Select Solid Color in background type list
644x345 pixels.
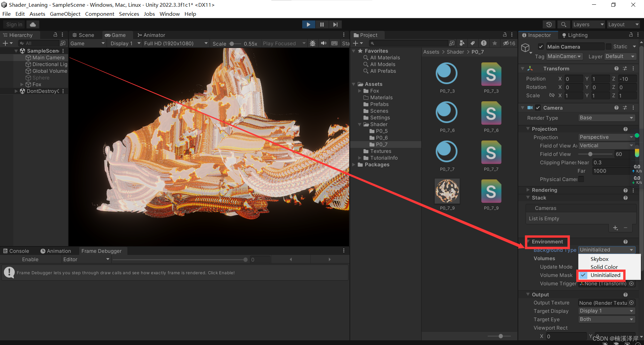(x=604, y=267)
